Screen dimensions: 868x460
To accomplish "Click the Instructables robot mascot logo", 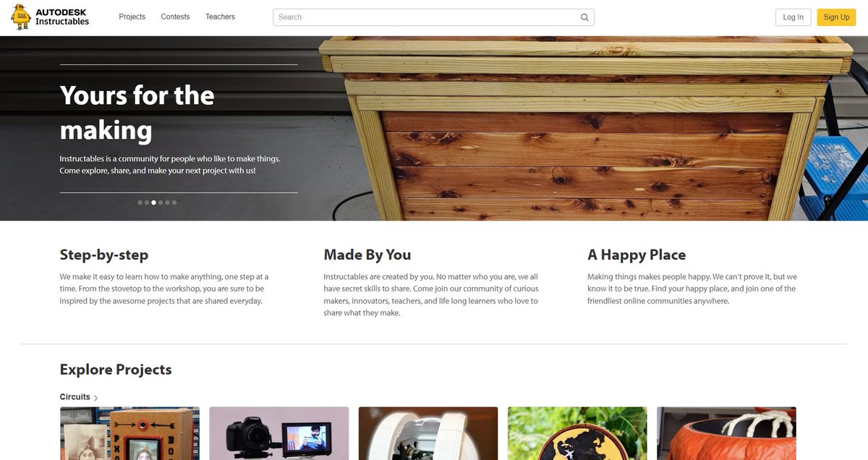I will (x=19, y=16).
